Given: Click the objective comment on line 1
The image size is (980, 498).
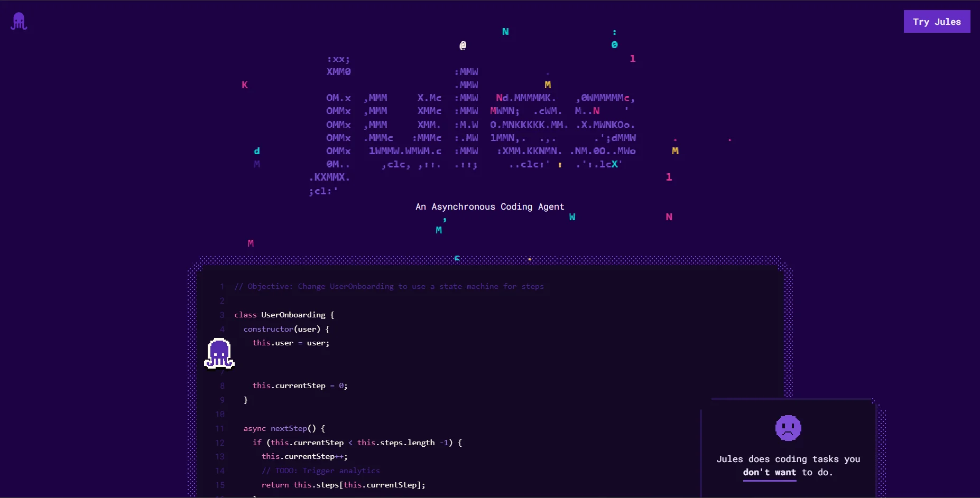Looking at the screenshot, I should click(389, 286).
